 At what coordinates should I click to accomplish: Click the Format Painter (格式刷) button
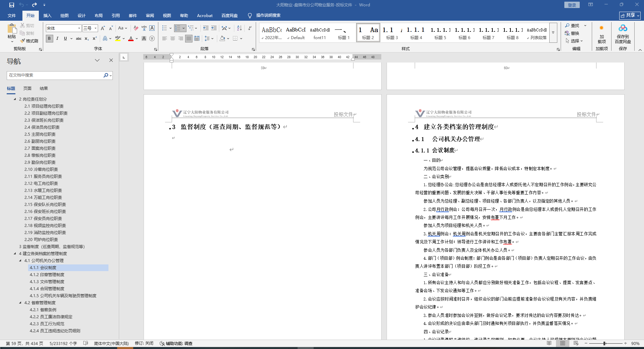click(x=29, y=41)
